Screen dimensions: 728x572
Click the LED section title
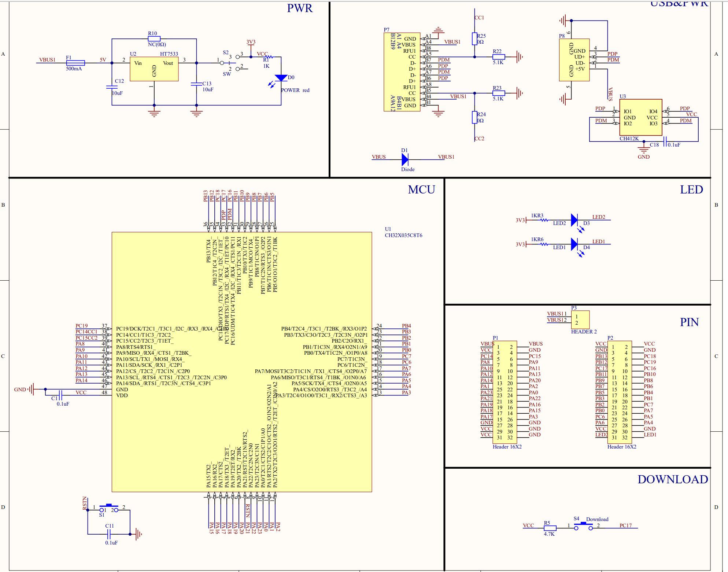click(691, 189)
